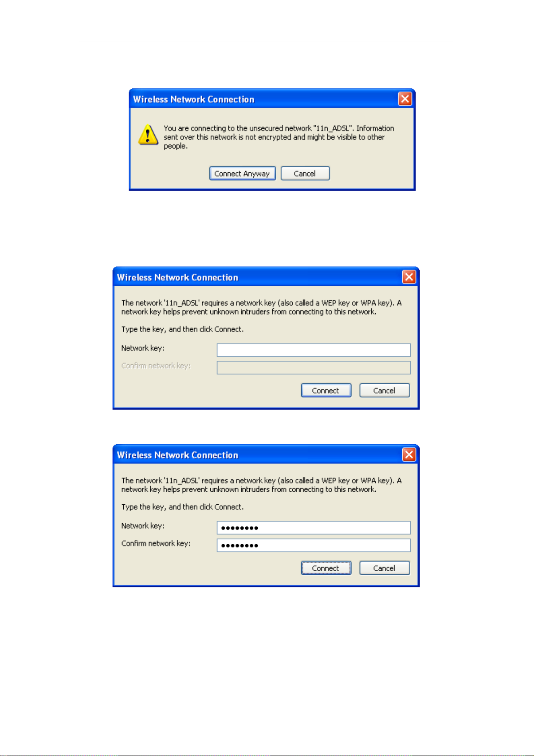Click the Connect Anyway button

(x=242, y=174)
